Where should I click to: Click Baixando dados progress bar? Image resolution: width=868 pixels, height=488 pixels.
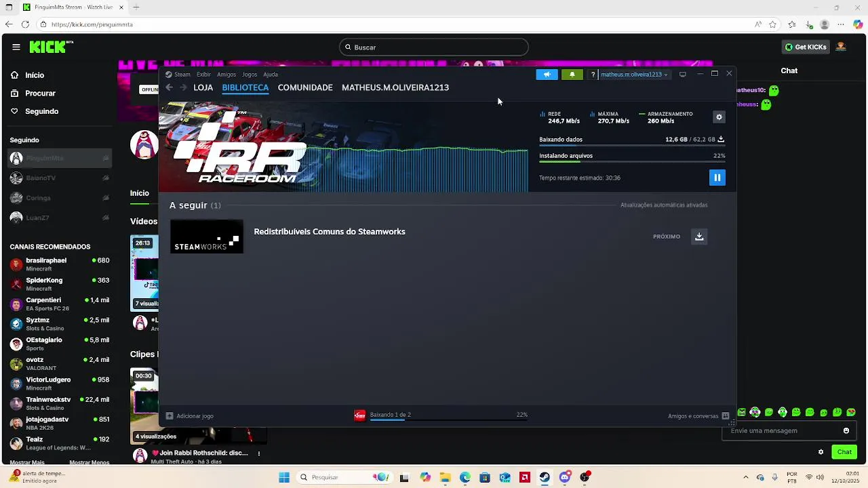tap(632, 146)
